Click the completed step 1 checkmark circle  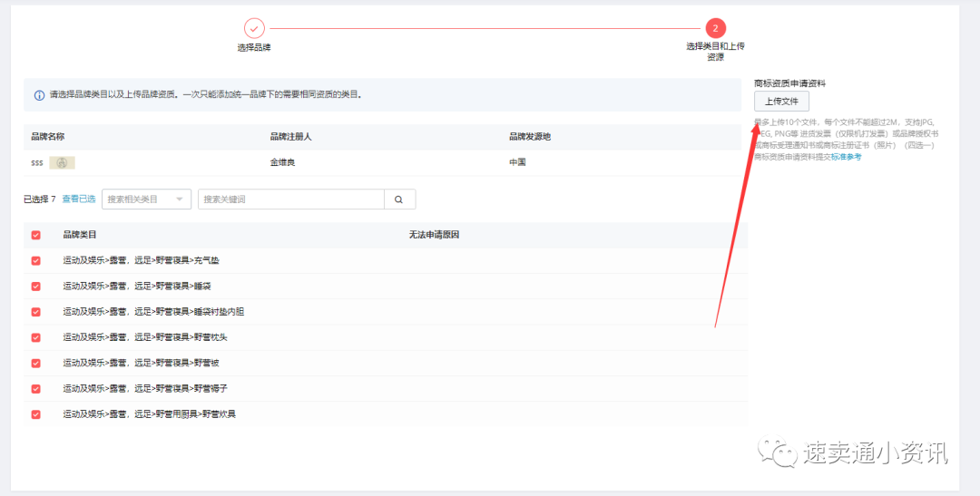pos(254,28)
